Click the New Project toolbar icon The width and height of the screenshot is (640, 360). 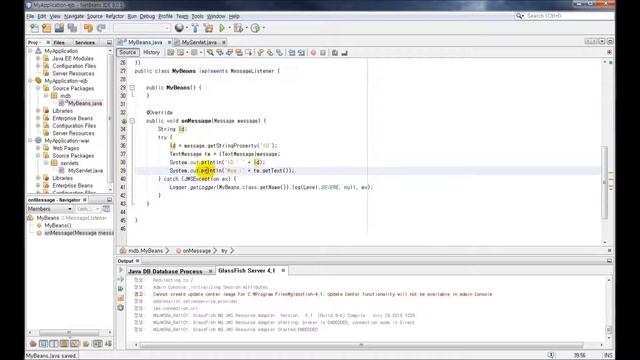click(x=47, y=28)
